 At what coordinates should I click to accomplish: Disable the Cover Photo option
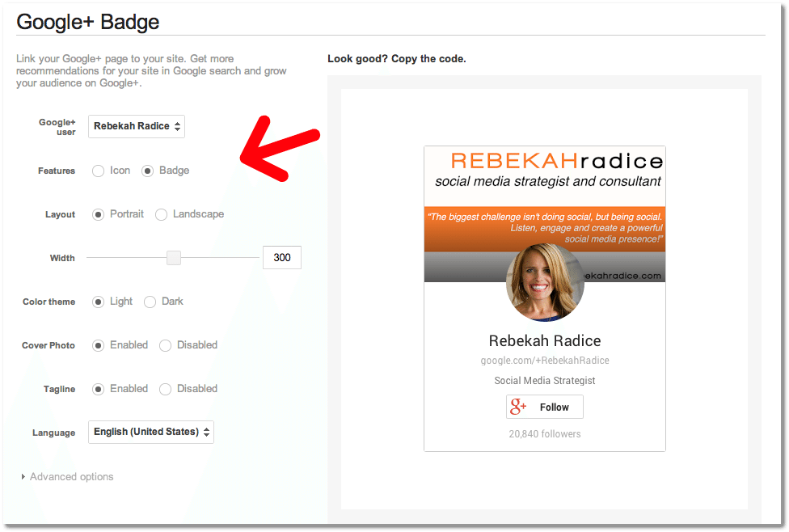(x=165, y=346)
